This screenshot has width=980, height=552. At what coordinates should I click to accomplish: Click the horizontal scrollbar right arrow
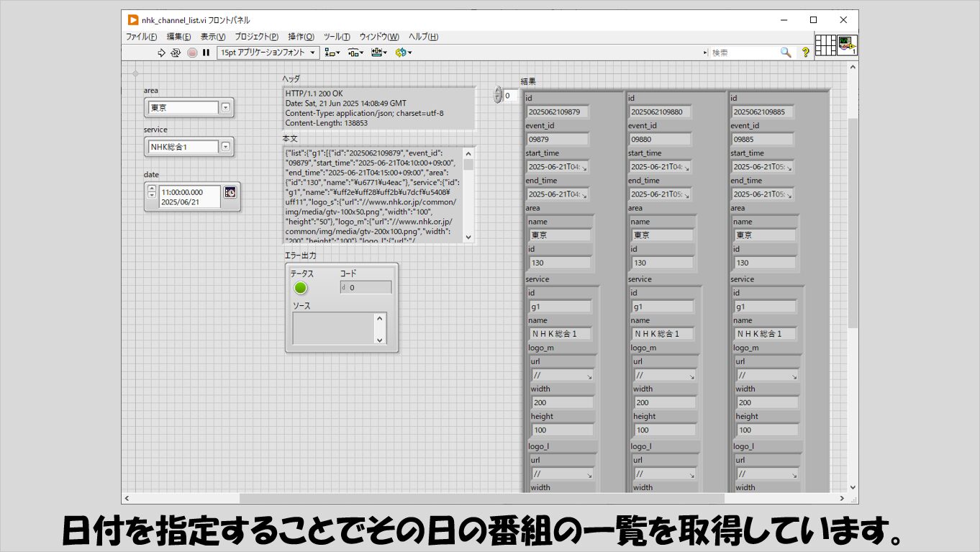(x=843, y=498)
